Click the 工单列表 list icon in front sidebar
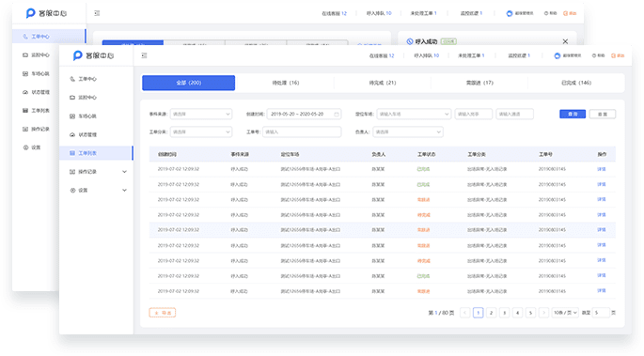This screenshot has height=356, width=644. [x=72, y=153]
